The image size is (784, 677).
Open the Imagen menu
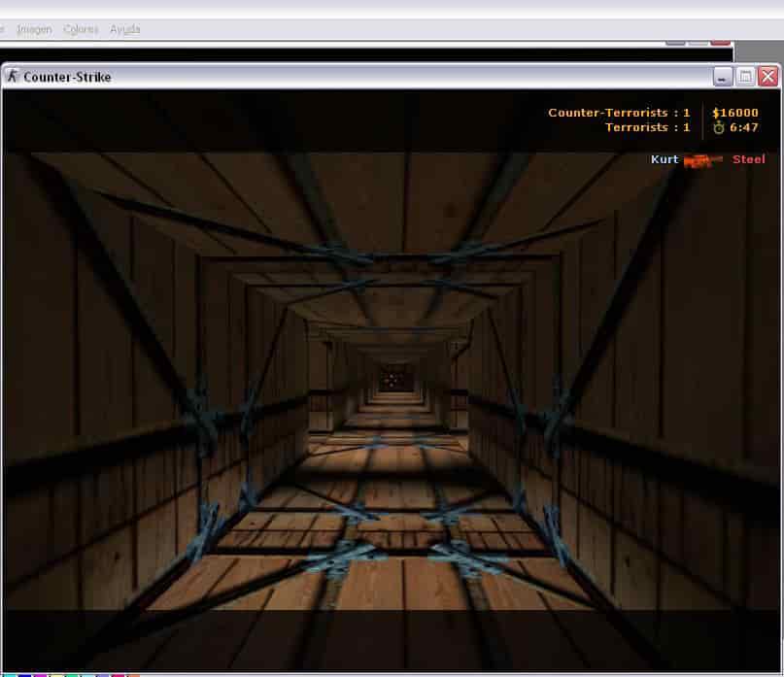click(34, 29)
